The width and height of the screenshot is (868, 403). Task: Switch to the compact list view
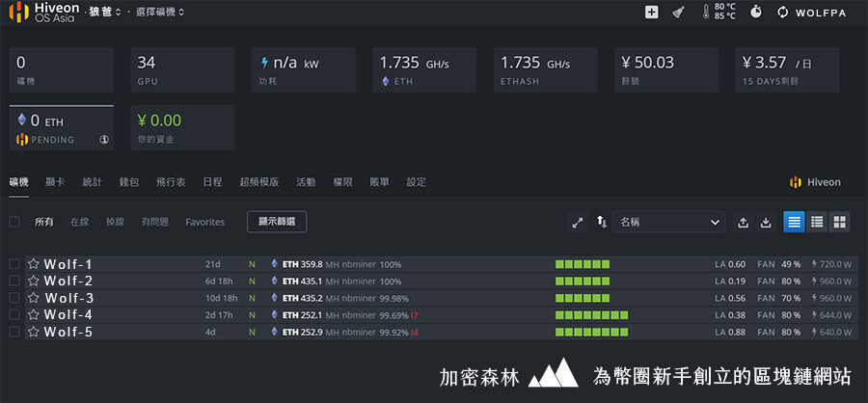pos(794,222)
